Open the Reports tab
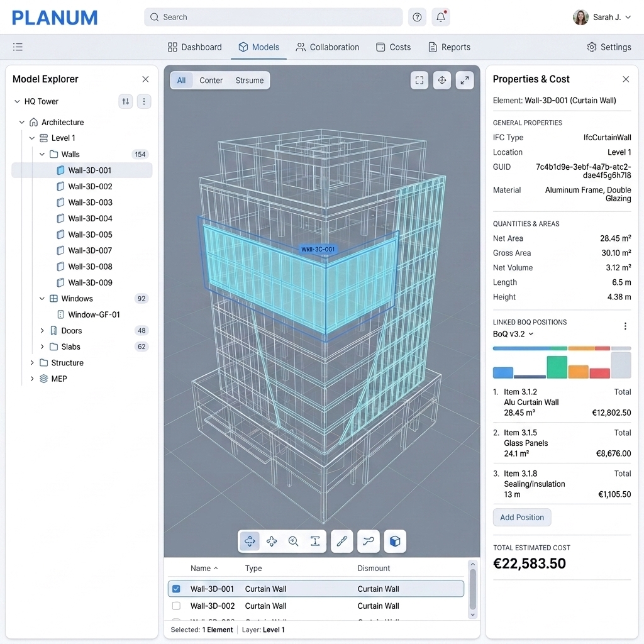 [x=449, y=47]
